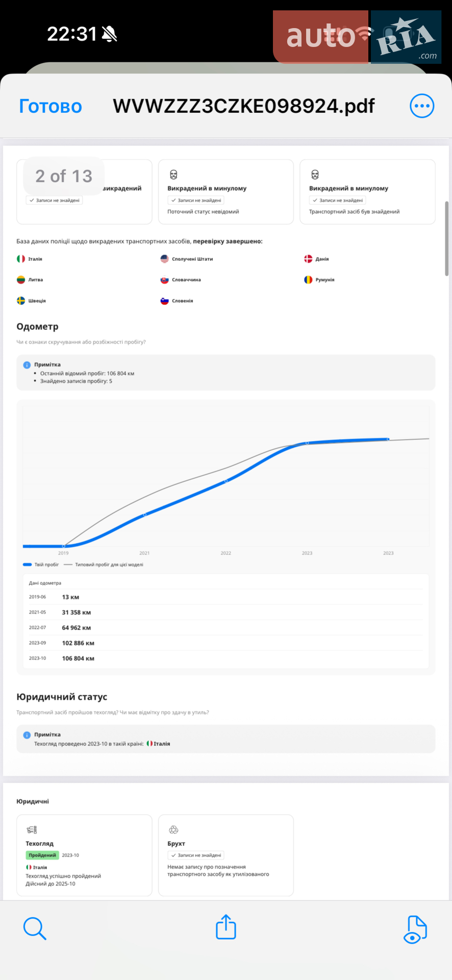The image size is (452, 980).
Task: Tap the page scrollbar on right edge
Action: tap(447, 238)
